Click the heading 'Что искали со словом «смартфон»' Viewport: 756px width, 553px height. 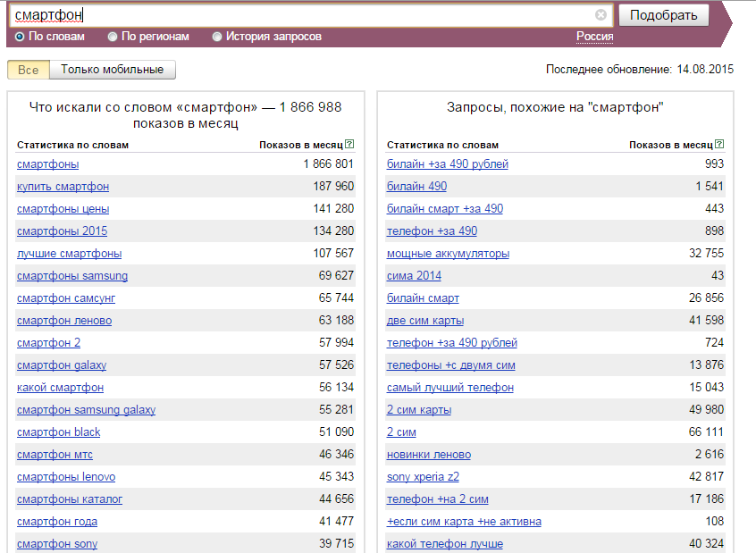(x=143, y=107)
